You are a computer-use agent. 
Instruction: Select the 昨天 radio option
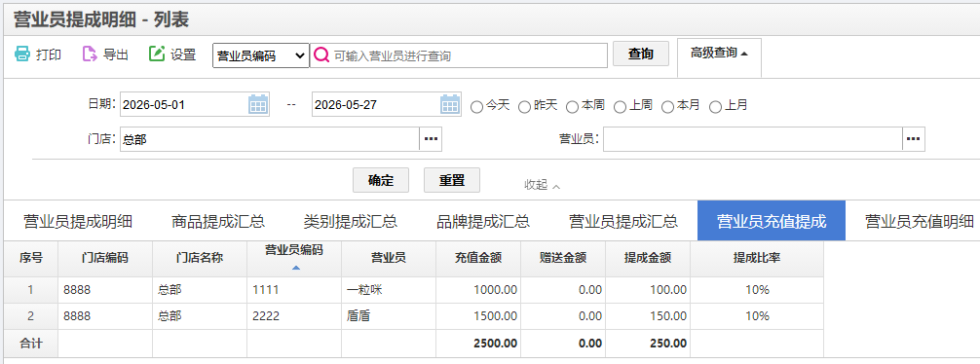(524, 107)
